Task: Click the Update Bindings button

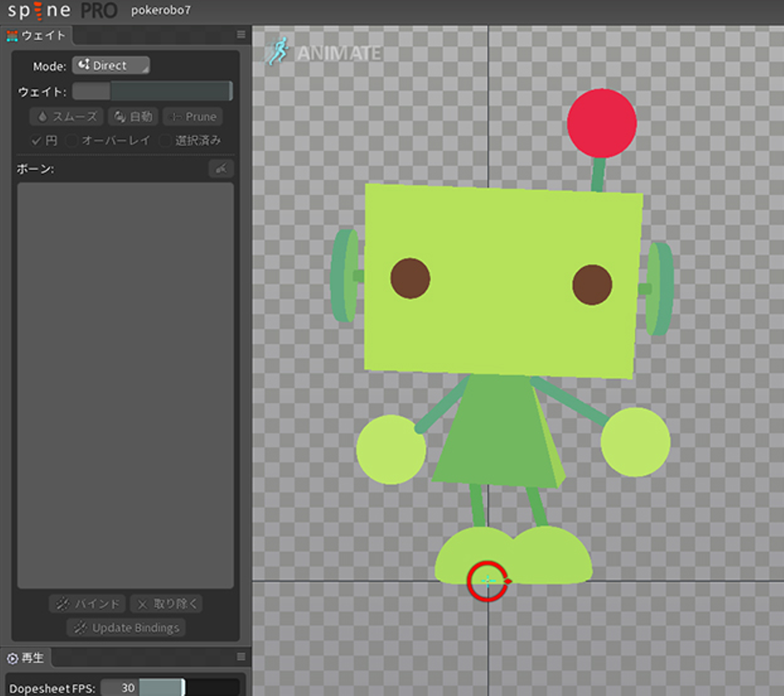Action: 126,628
